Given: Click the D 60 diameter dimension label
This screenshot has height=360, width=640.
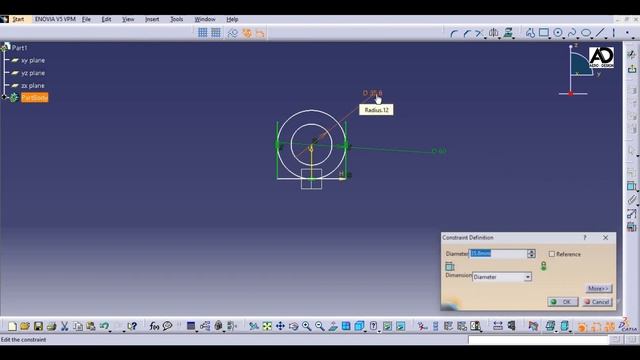Looking at the screenshot, I should [x=439, y=151].
